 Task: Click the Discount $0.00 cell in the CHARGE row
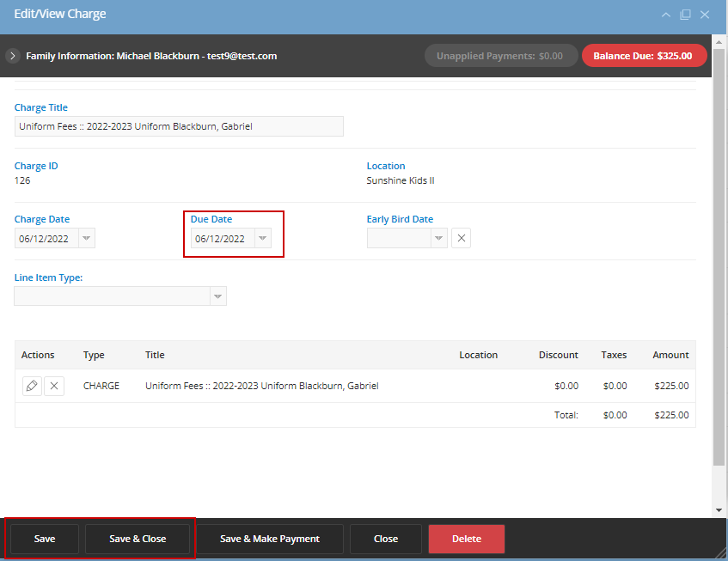(566, 386)
